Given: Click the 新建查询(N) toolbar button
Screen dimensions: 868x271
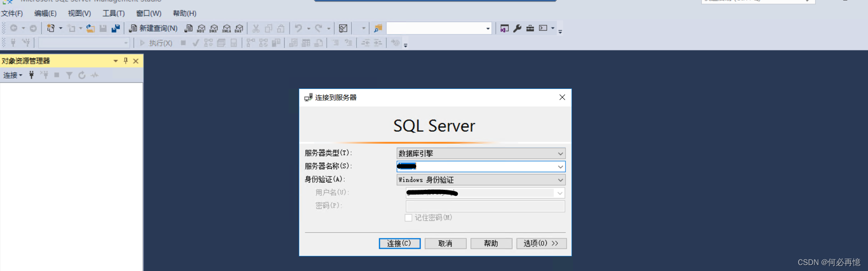Looking at the screenshot, I should click(x=153, y=28).
